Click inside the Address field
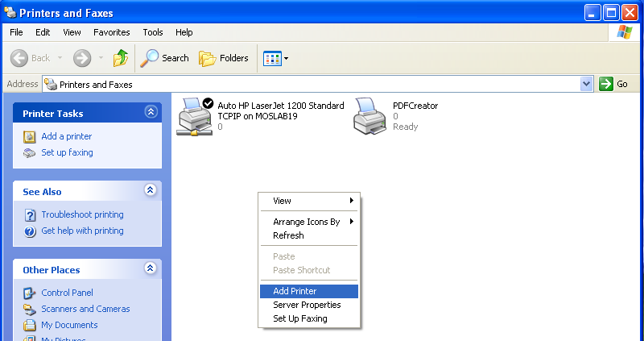Screen dimensions: 644x341 318,84
